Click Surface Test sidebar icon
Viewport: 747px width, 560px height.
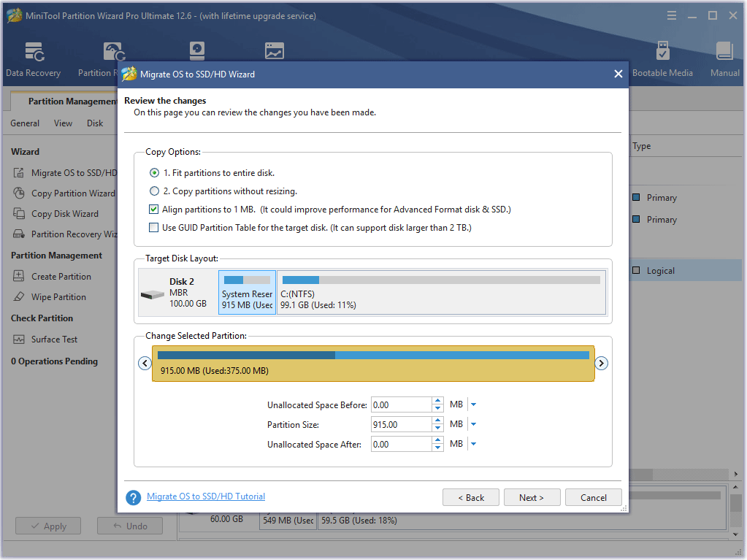click(18, 340)
